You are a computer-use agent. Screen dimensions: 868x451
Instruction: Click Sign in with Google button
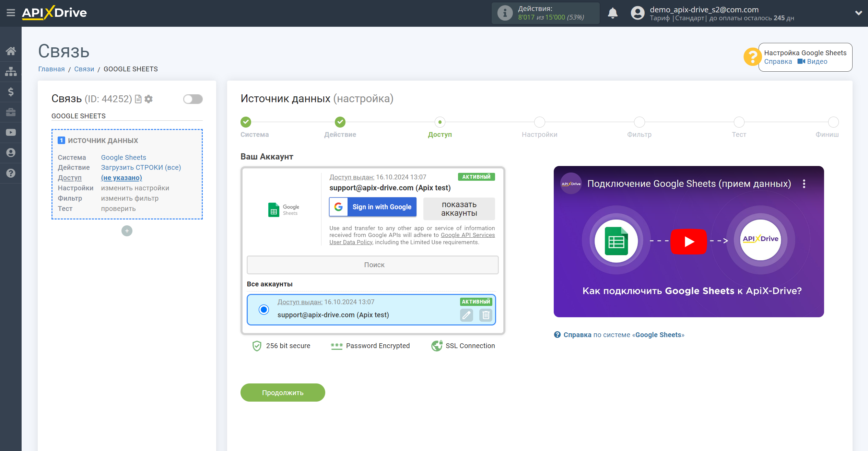373,207
